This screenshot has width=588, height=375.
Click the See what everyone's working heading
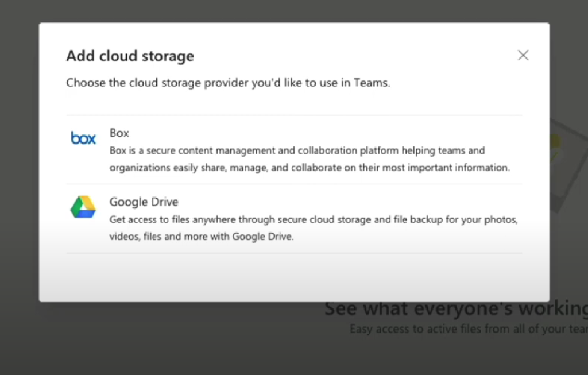[x=454, y=308]
